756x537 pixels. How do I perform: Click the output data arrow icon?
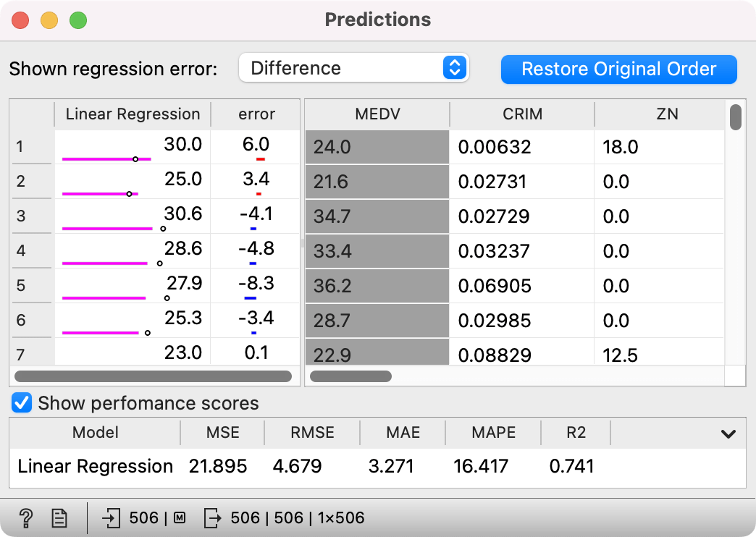pos(213,517)
